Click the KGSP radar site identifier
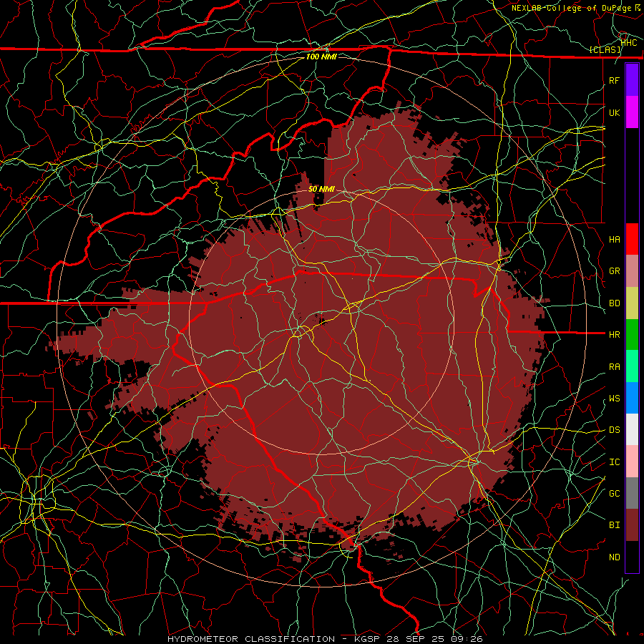This screenshot has width=644, height=644. (x=366, y=639)
